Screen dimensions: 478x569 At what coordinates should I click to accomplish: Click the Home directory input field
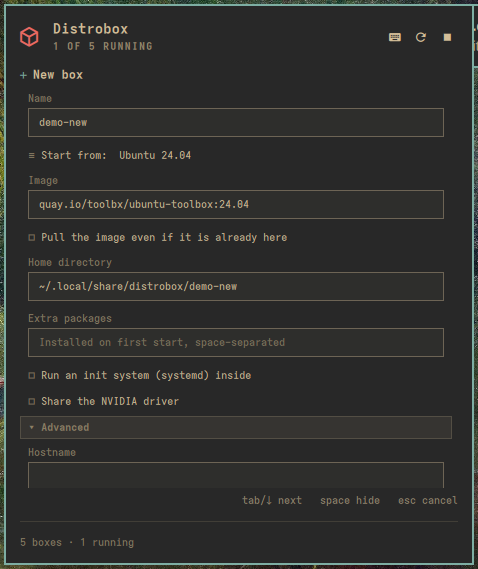236,286
